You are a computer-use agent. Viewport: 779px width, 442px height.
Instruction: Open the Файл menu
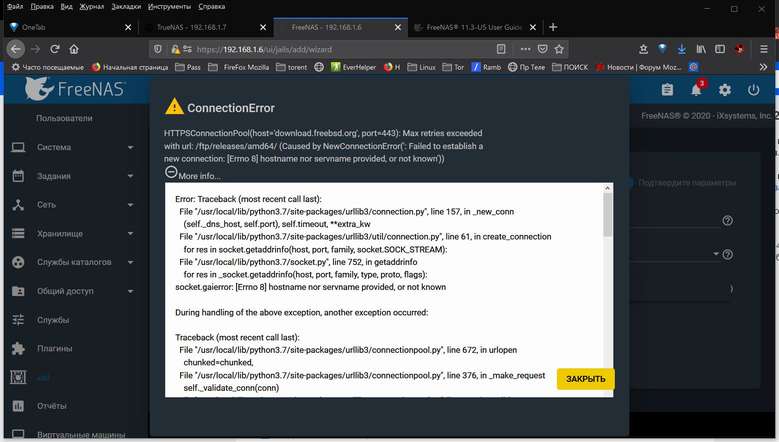pos(15,6)
